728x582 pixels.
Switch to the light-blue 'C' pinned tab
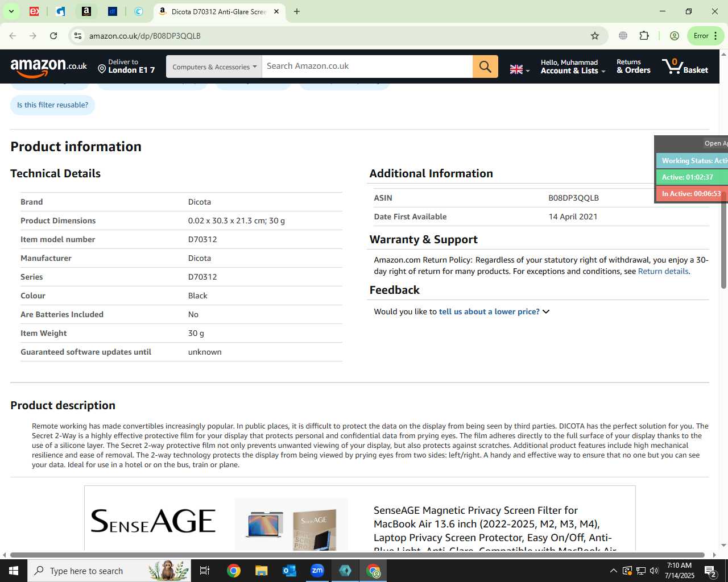click(139, 11)
